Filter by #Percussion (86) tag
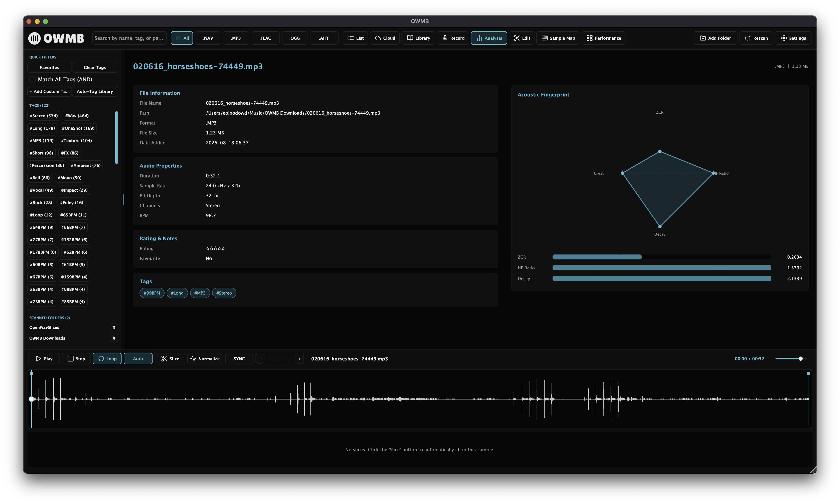 point(47,165)
